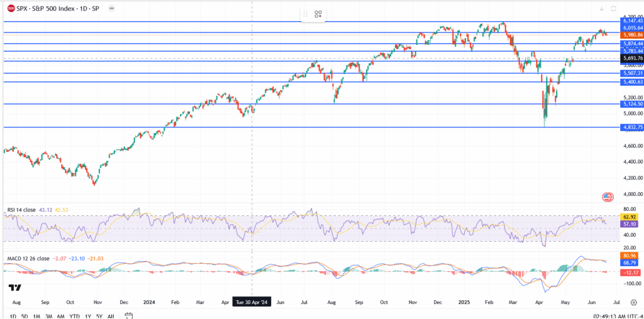Click the fullscreen square icon at top right

point(613,8)
